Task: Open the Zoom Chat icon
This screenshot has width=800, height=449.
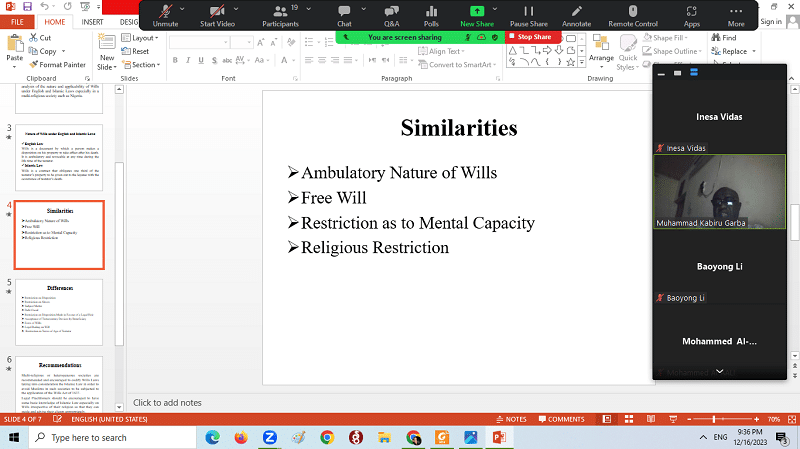Action: click(x=344, y=13)
